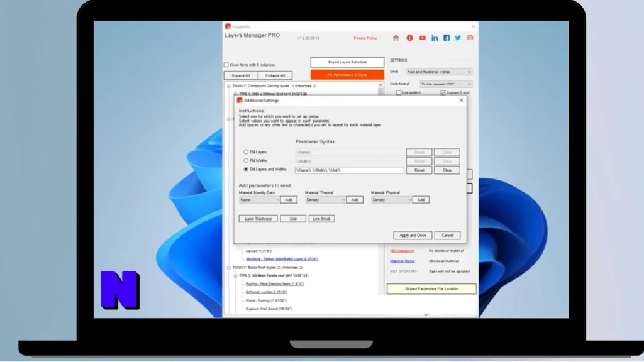Open the Privacy Policy link
The width and height of the screenshot is (644, 362).
click(x=365, y=38)
